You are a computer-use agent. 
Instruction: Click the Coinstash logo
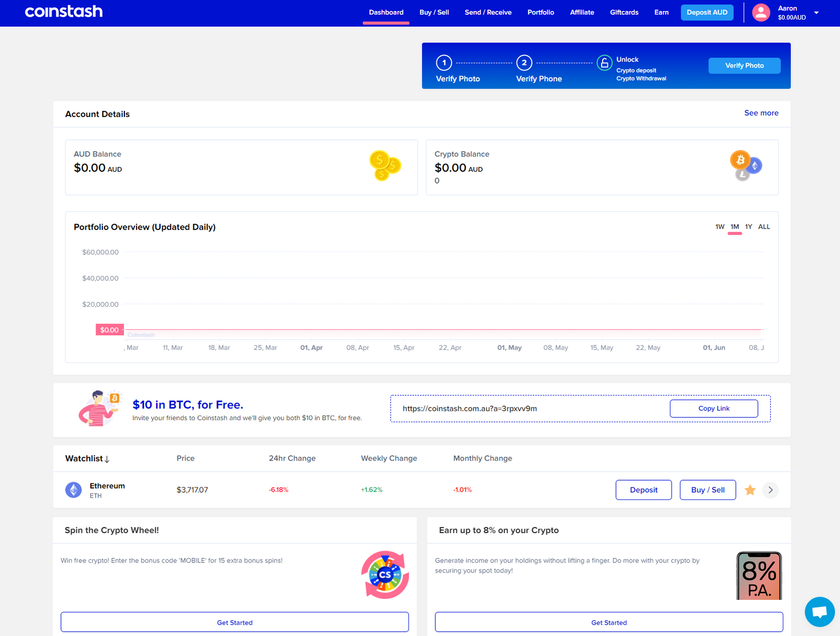click(64, 12)
